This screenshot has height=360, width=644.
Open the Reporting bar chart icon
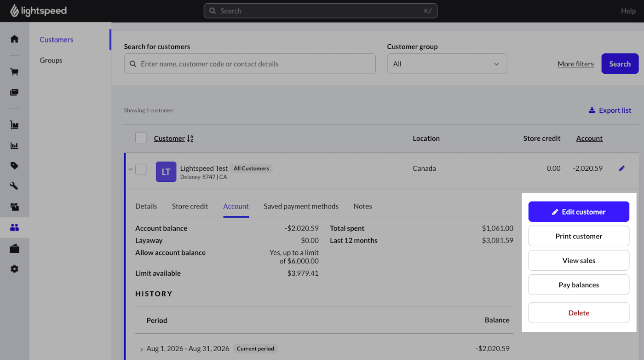click(14, 145)
